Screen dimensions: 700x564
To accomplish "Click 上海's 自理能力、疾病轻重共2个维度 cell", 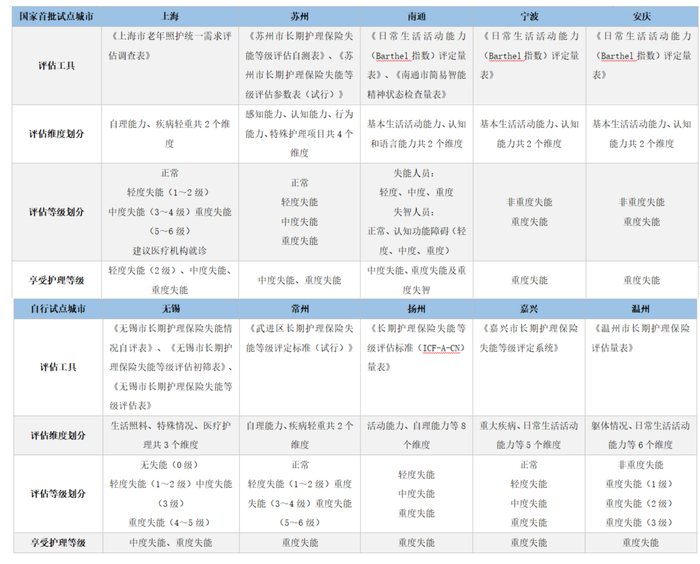I will pyautogui.click(x=170, y=134).
